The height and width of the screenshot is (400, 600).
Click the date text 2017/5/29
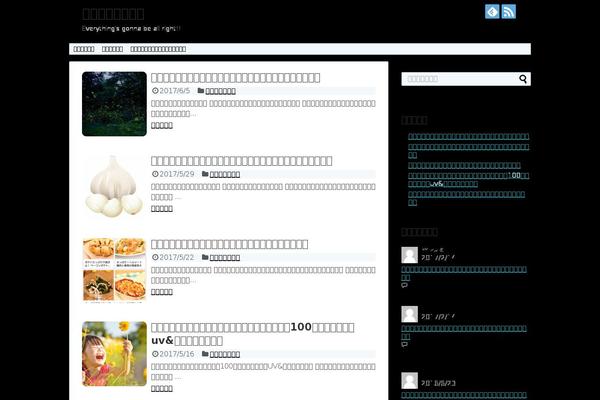coord(177,174)
